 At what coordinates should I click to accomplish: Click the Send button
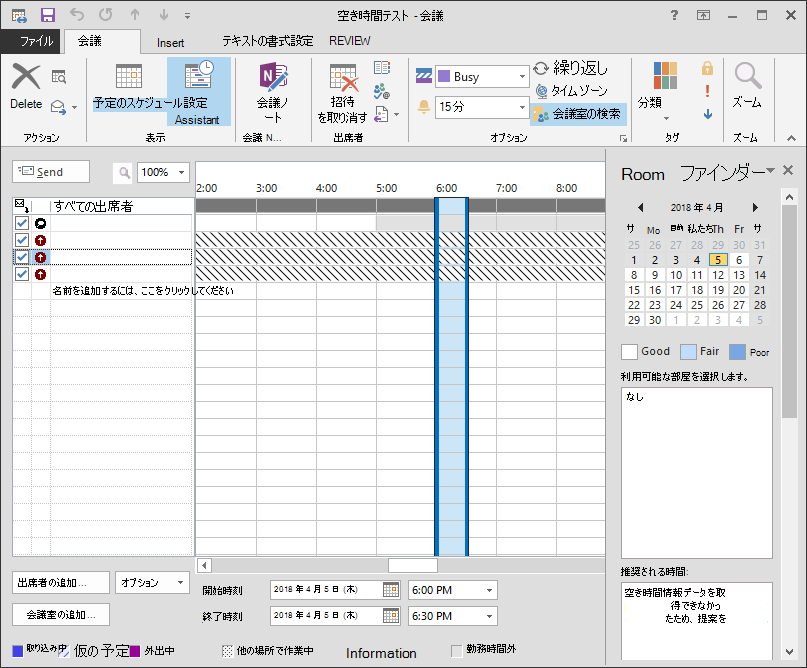click(51, 171)
